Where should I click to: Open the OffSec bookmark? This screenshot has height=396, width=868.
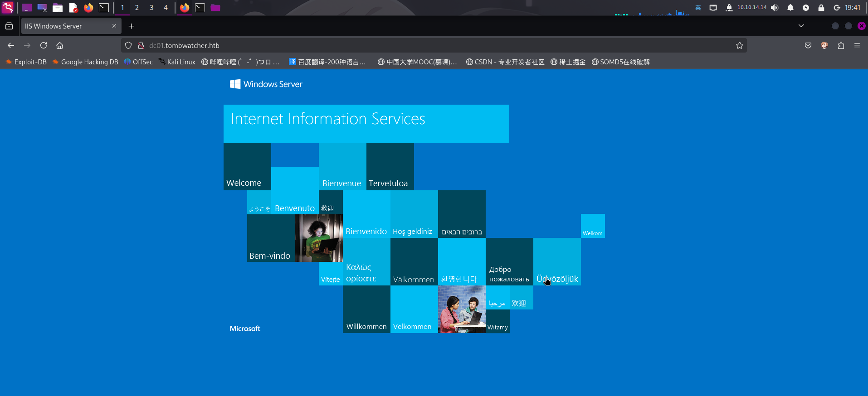coord(138,62)
